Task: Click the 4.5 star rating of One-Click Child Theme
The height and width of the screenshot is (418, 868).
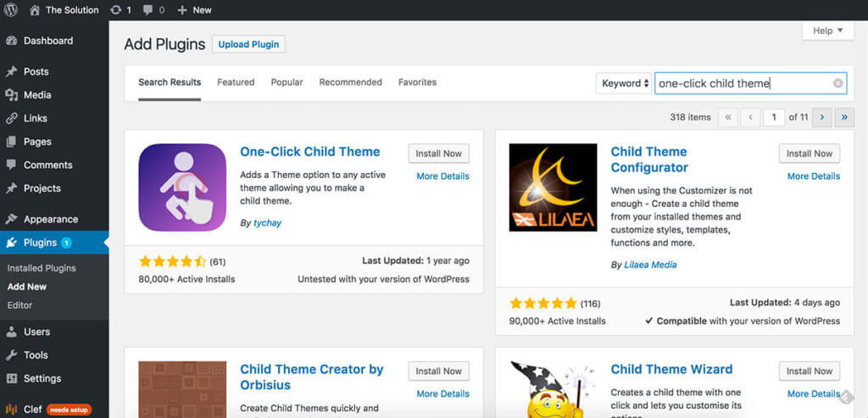Action: pos(172,261)
